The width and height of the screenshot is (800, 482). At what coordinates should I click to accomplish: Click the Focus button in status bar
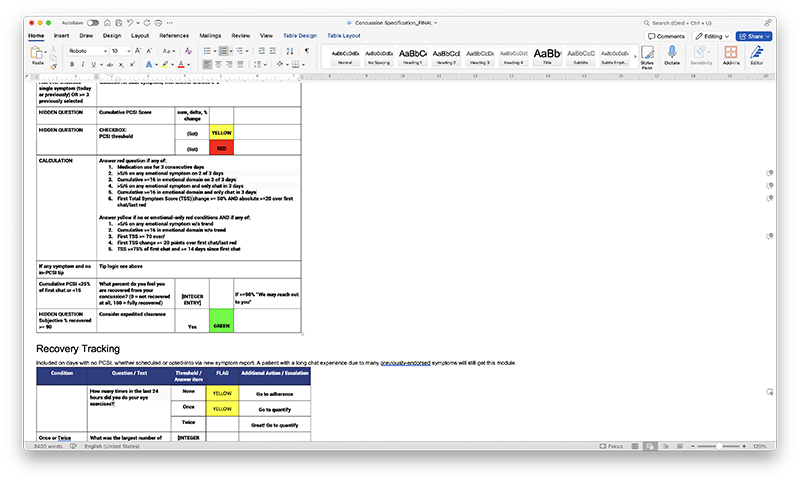611,446
